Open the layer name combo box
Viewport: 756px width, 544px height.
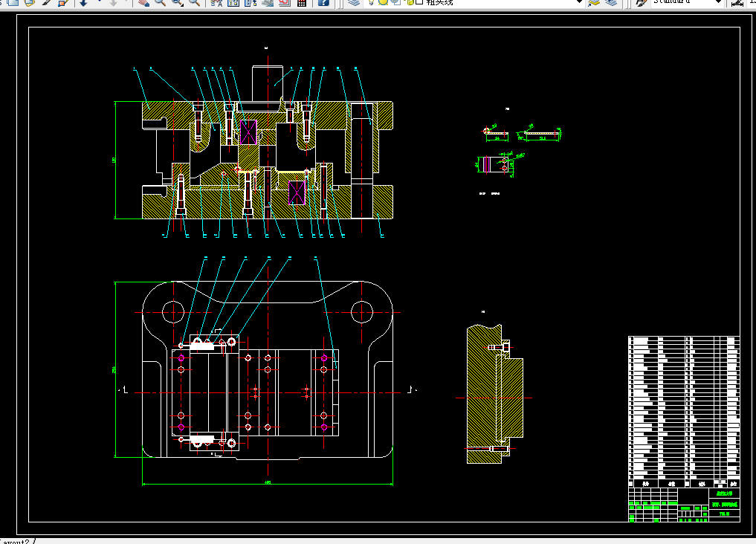point(475,2)
